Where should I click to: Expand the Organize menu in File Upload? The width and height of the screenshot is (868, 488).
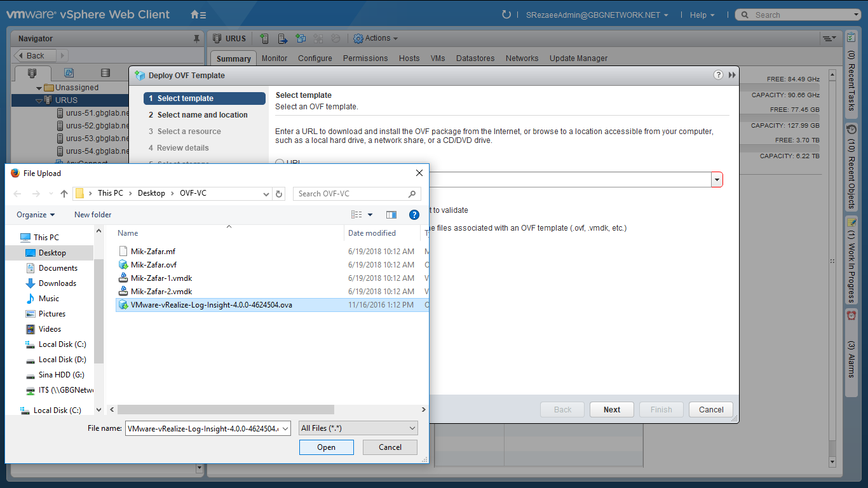pos(36,215)
